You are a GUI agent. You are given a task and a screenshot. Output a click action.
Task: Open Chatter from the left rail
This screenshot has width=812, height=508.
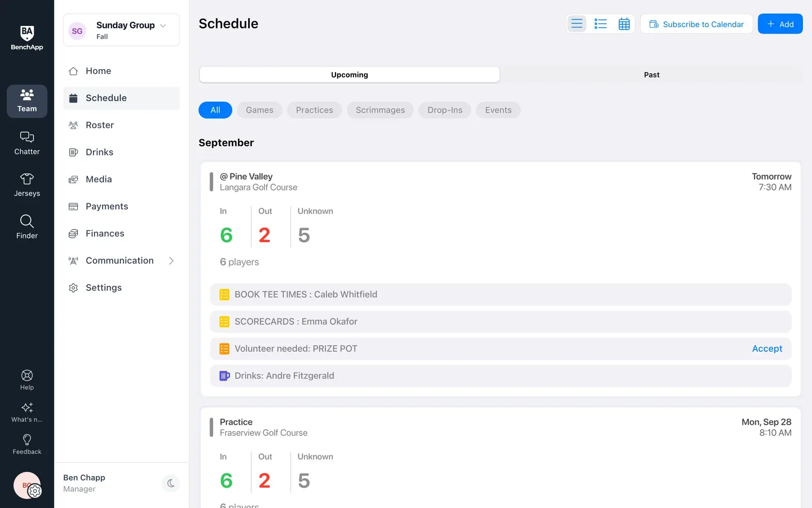pyautogui.click(x=27, y=143)
